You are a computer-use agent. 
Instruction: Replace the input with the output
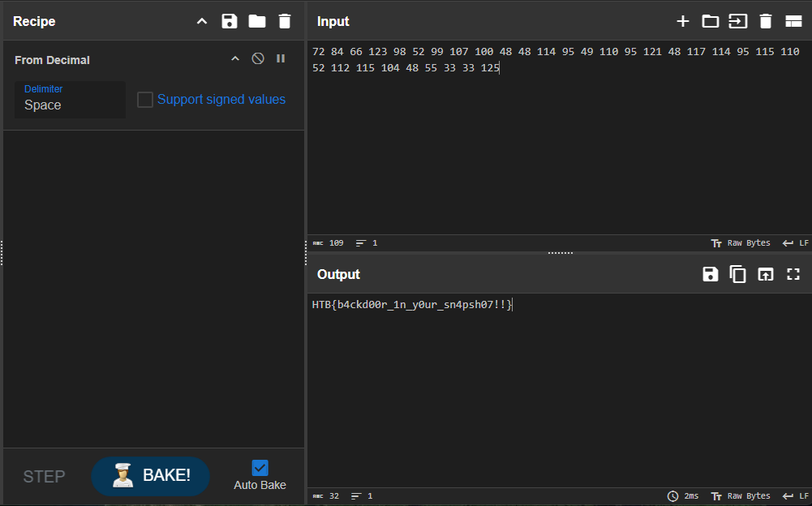point(766,274)
